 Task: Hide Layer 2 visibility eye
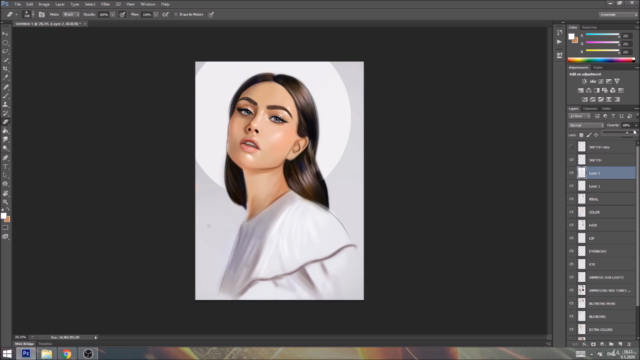coord(571,173)
